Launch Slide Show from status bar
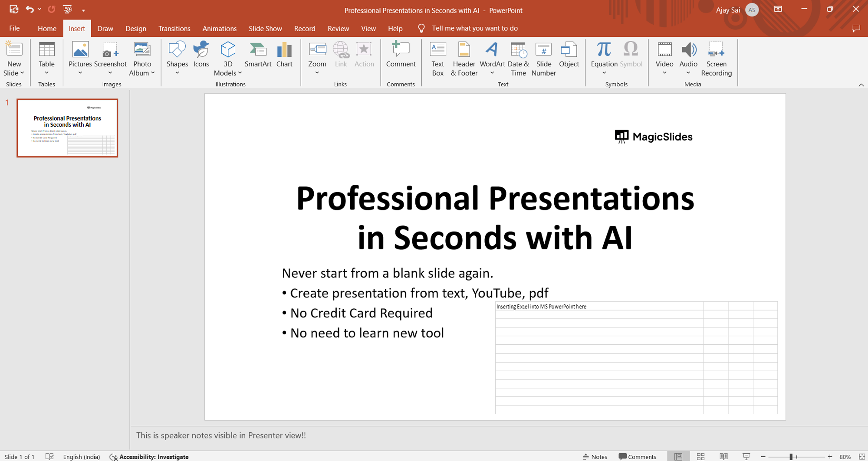The image size is (868, 461). coord(746,457)
